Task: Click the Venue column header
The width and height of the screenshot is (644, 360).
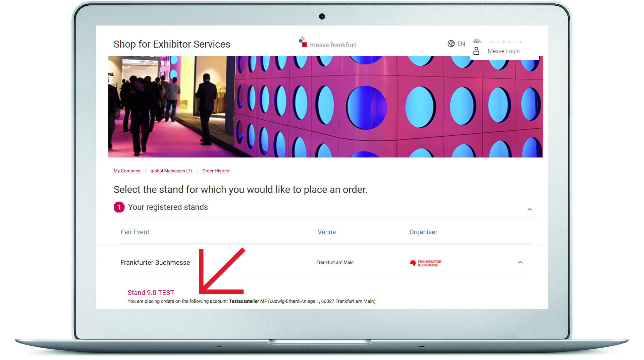Action: pos(327,232)
